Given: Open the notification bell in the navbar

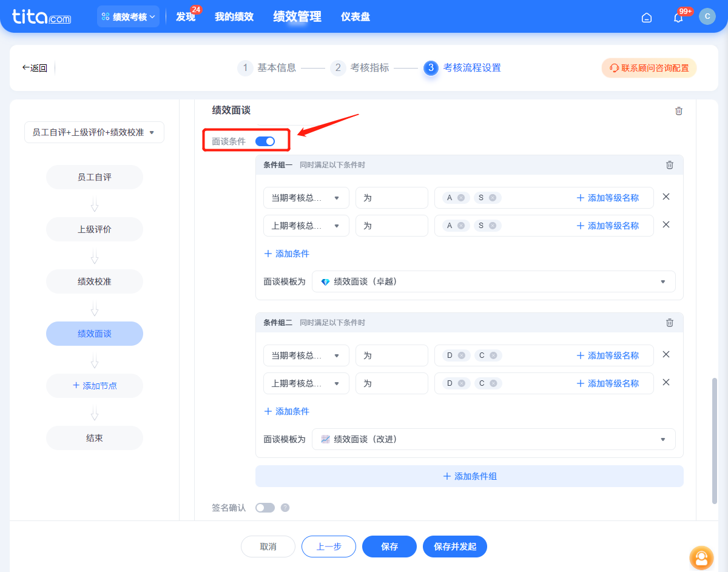Looking at the screenshot, I should 678,17.
